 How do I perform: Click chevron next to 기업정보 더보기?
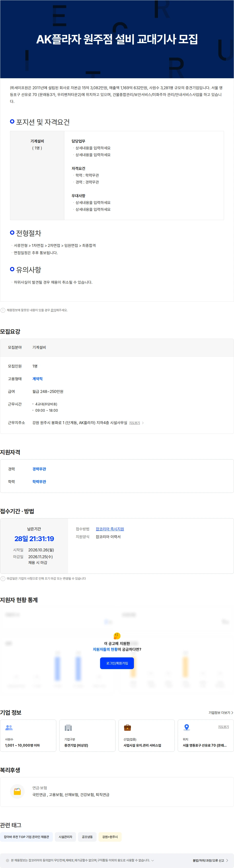click(232, 713)
